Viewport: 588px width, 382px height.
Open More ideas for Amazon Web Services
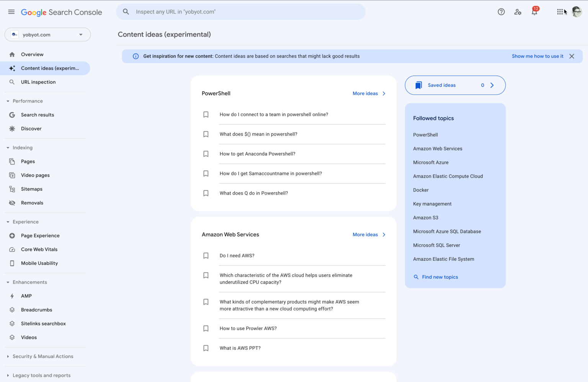(x=365, y=234)
